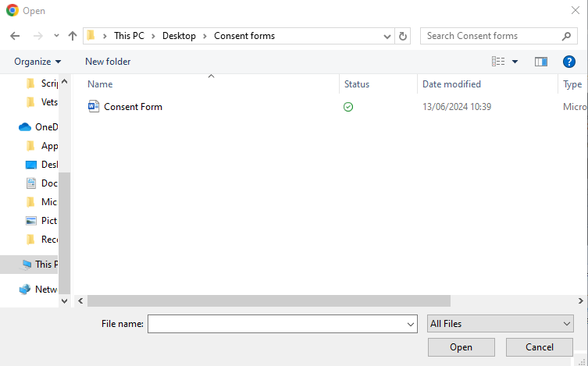The height and width of the screenshot is (366, 588).
Task: Select Network in navigation pane
Action: [38, 290]
